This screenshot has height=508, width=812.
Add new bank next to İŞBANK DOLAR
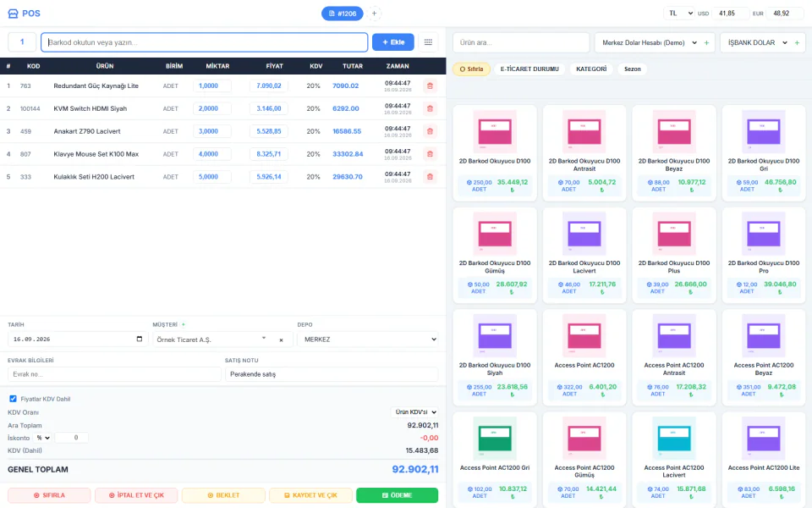click(797, 42)
